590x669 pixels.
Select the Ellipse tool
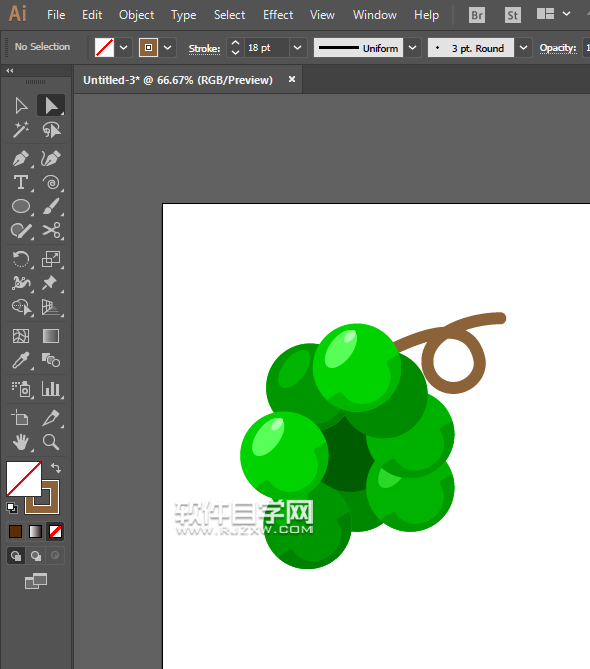click(x=20, y=207)
